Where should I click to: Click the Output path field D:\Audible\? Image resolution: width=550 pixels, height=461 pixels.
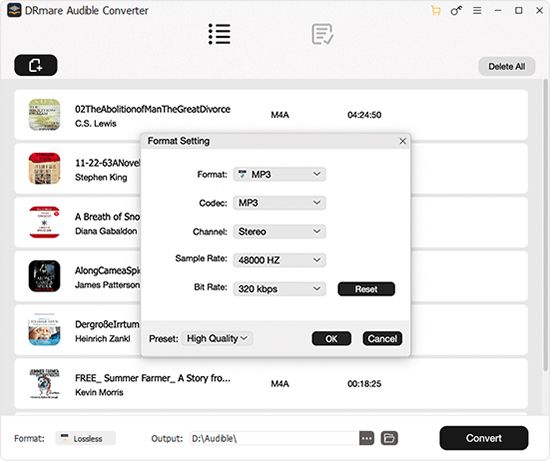tap(274, 438)
